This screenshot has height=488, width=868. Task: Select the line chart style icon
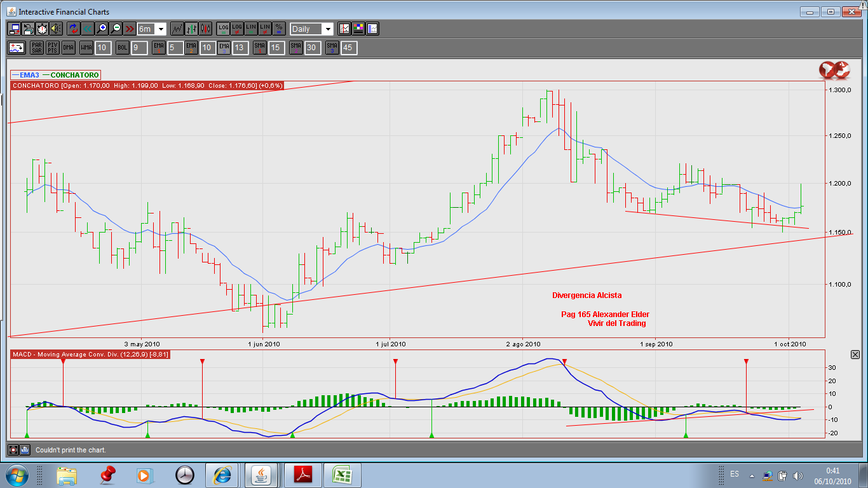(177, 29)
